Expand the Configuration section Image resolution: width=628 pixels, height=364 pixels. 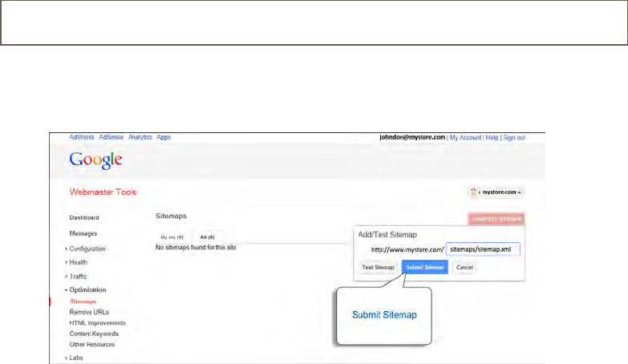tap(87, 249)
